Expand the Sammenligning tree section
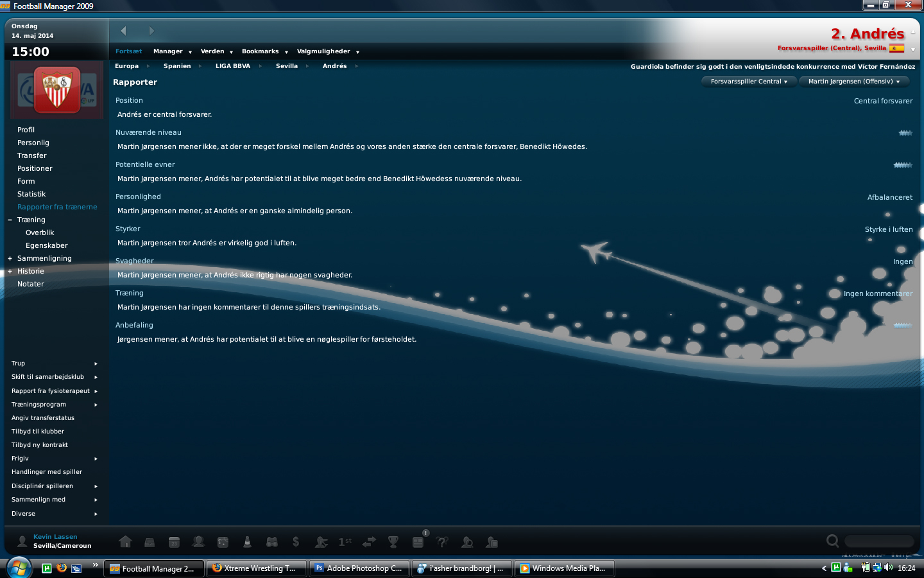924x578 pixels. coord(10,259)
